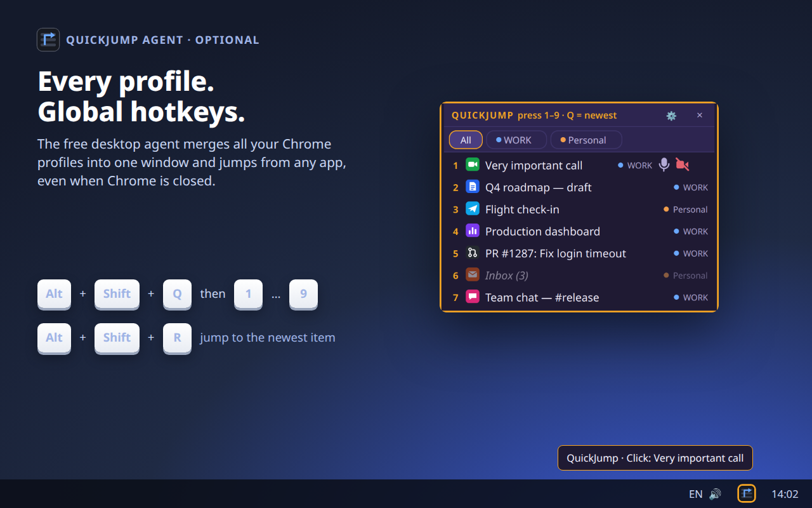This screenshot has width=812, height=508.
Task: Click the WORK tag on Very important call row
Action: [636, 165]
